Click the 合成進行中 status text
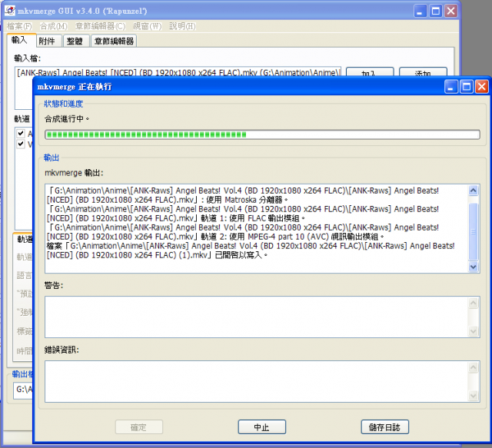This screenshot has width=492, height=448. coord(67,119)
